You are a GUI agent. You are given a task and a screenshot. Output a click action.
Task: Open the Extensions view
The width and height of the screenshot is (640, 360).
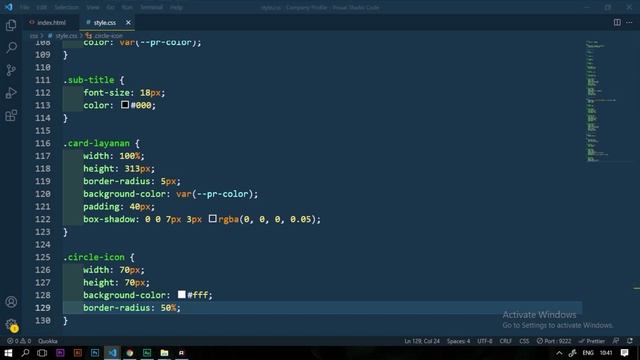pyautogui.click(x=11, y=116)
